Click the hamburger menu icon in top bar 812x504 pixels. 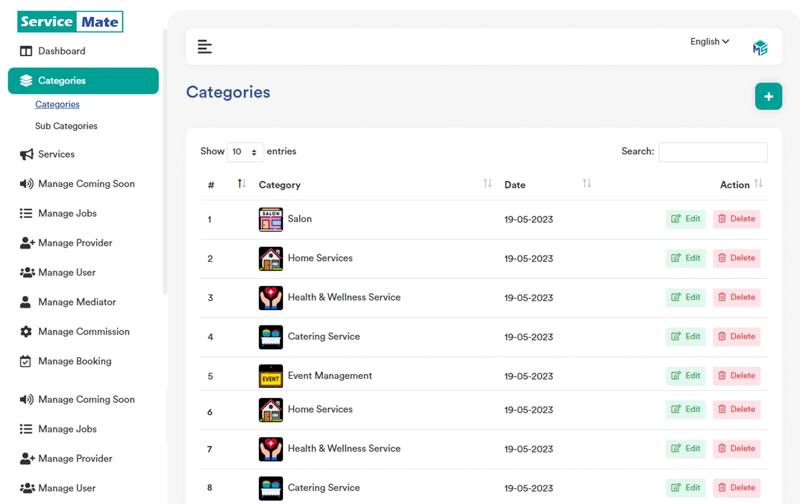tap(205, 47)
